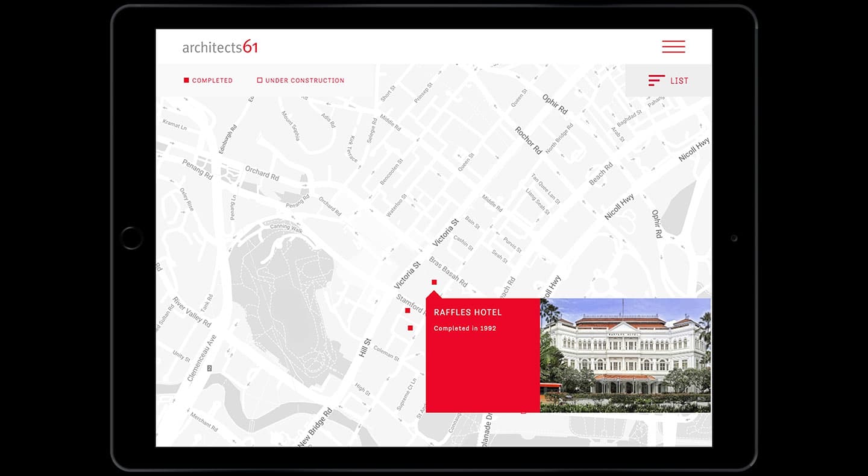Toggle the Under Construction filter

pos(301,80)
